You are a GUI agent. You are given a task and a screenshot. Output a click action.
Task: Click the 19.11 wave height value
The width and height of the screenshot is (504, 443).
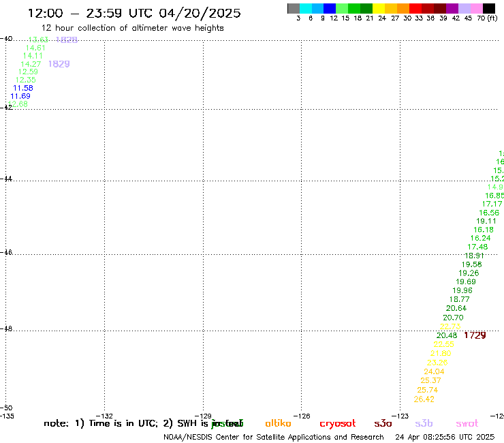point(486,221)
